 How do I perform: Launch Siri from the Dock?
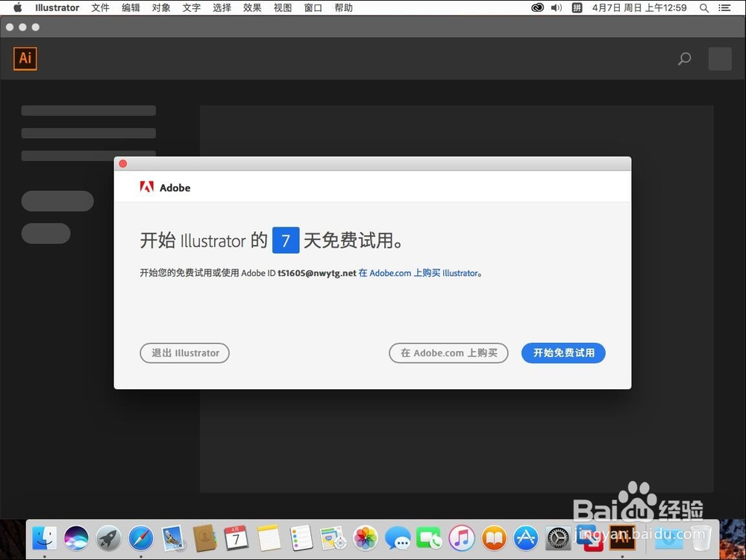tap(76, 538)
